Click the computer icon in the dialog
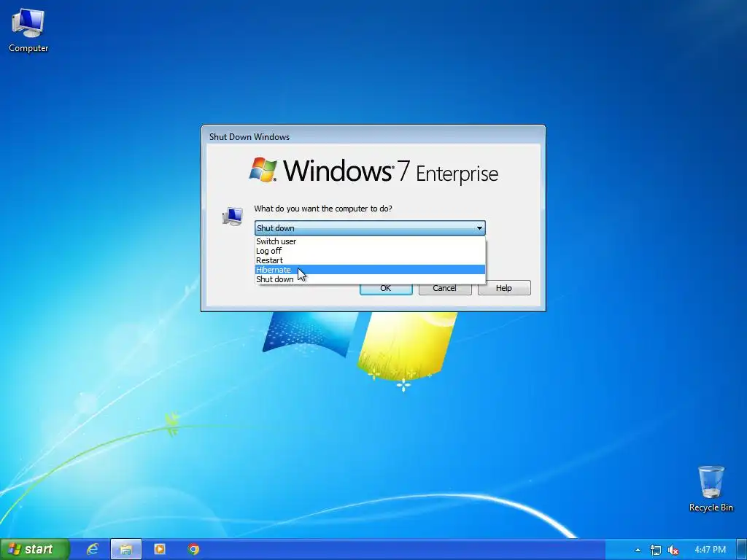The height and width of the screenshot is (560, 747). click(233, 216)
